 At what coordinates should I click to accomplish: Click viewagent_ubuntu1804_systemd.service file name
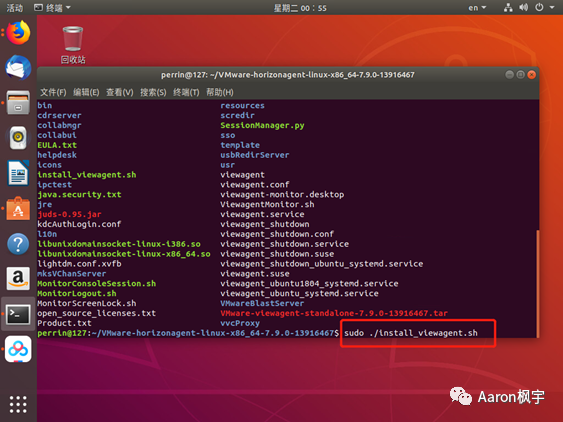click(309, 284)
